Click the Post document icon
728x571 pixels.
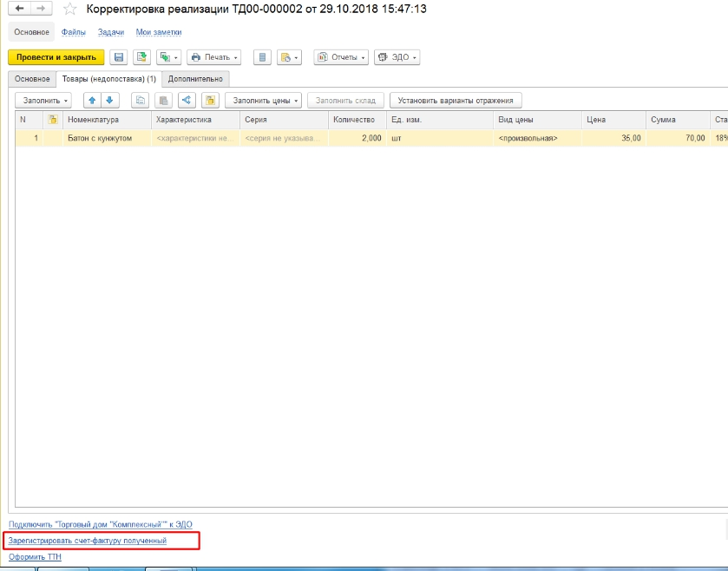(141, 57)
